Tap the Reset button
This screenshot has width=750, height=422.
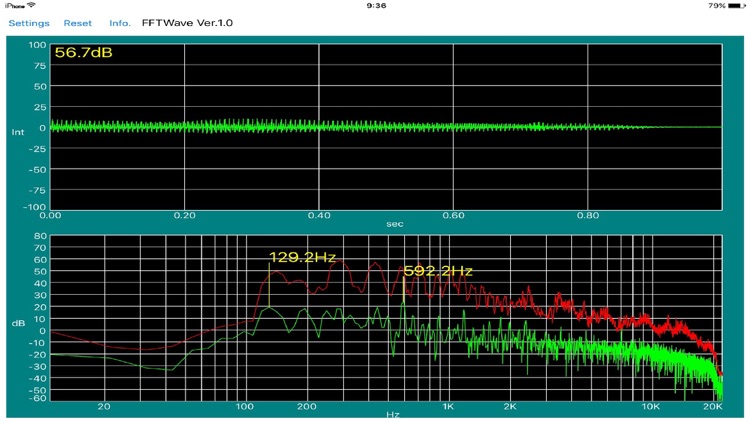[77, 23]
